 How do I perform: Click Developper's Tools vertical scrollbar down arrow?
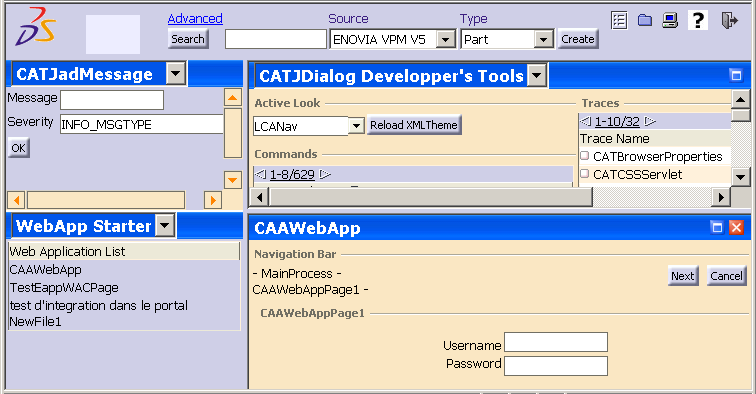coord(741,177)
